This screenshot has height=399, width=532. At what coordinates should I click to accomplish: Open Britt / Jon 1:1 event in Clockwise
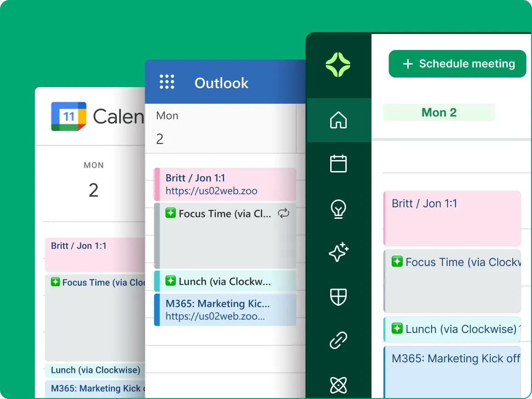pyautogui.click(x=452, y=218)
